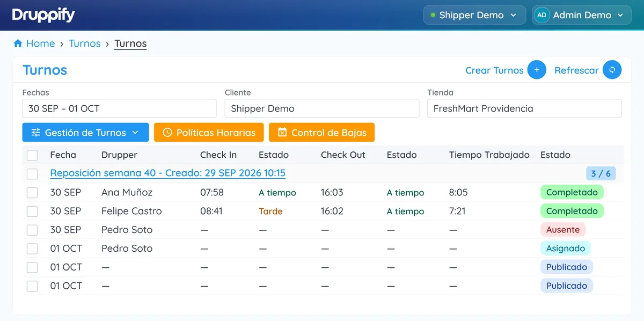Click the Asignado status badge

[x=566, y=249]
